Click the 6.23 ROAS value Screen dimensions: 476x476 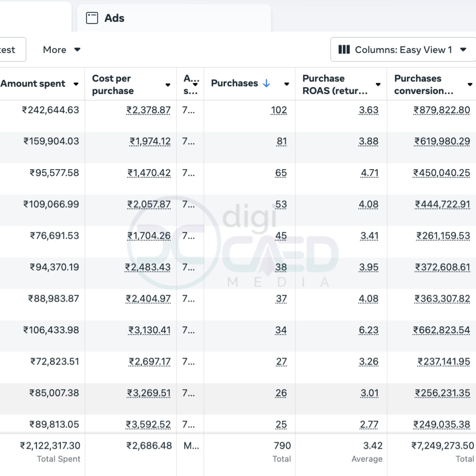pyautogui.click(x=368, y=330)
